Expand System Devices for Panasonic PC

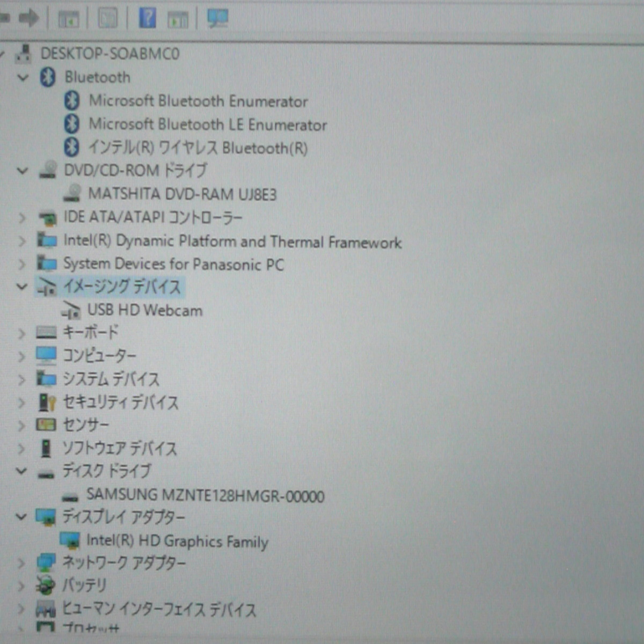coord(22,264)
